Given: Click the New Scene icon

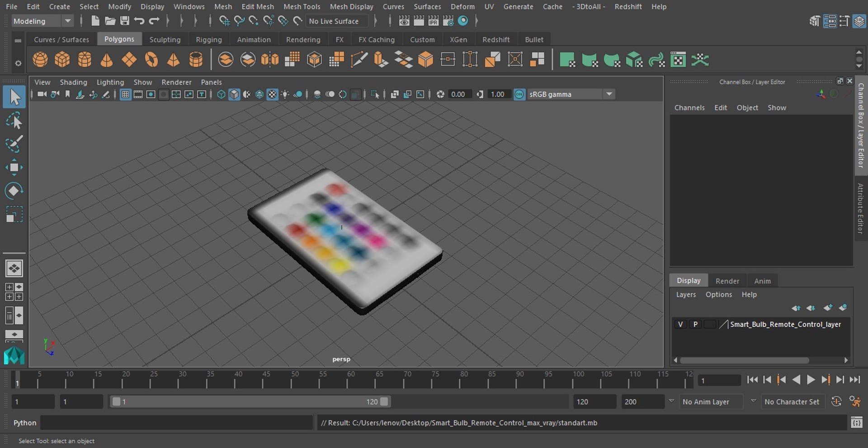Looking at the screenshot, I should pos(95,21).
